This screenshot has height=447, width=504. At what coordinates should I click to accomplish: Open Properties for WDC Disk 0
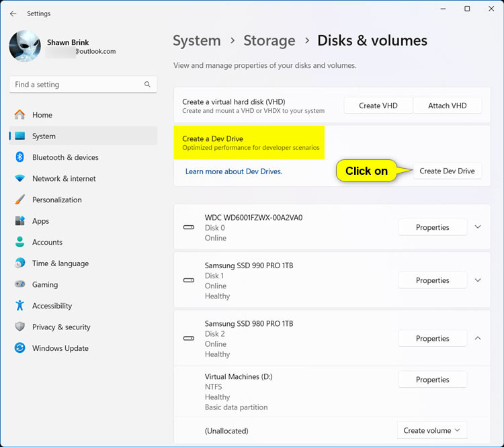coord(432,227)
